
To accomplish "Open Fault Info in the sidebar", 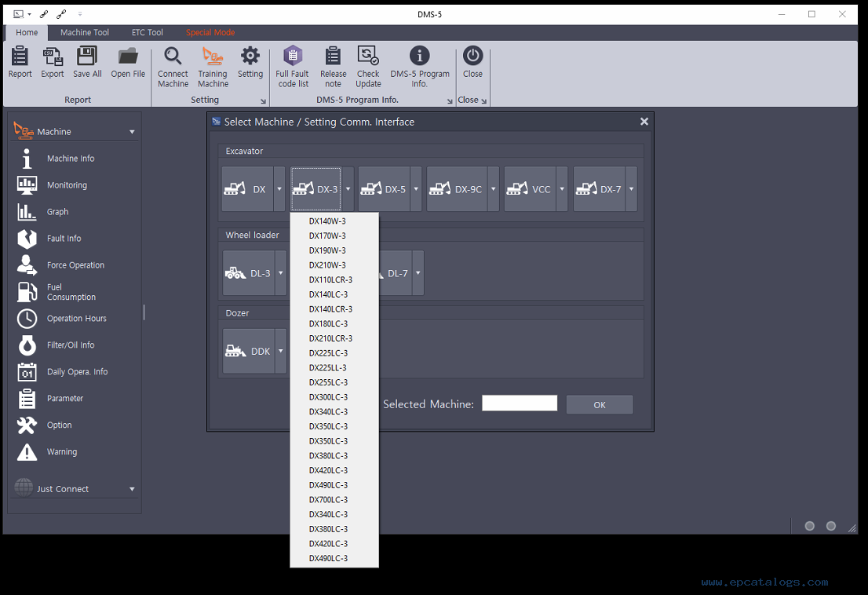I will (x=64, y=238).
